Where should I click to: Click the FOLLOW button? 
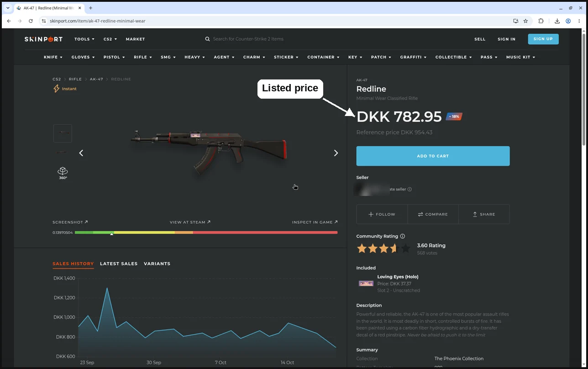pos(382,214)
